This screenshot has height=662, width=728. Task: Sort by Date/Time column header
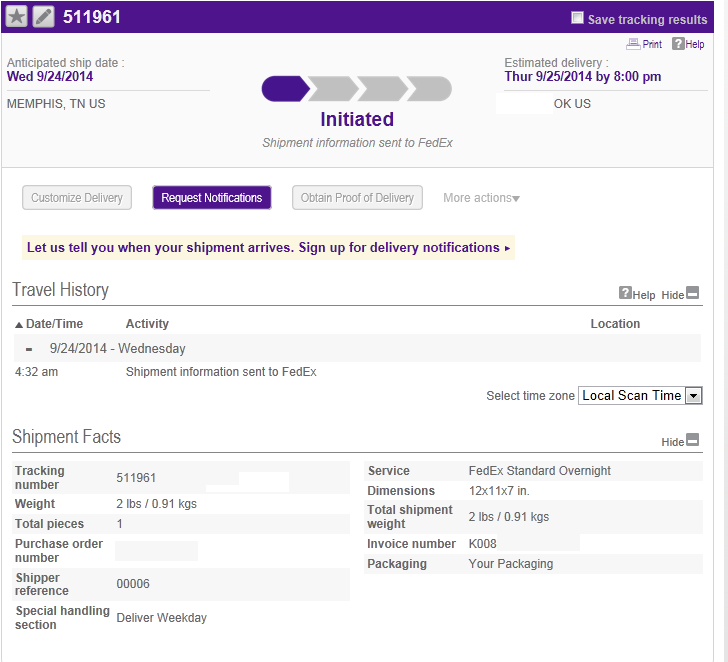point(49,324)
